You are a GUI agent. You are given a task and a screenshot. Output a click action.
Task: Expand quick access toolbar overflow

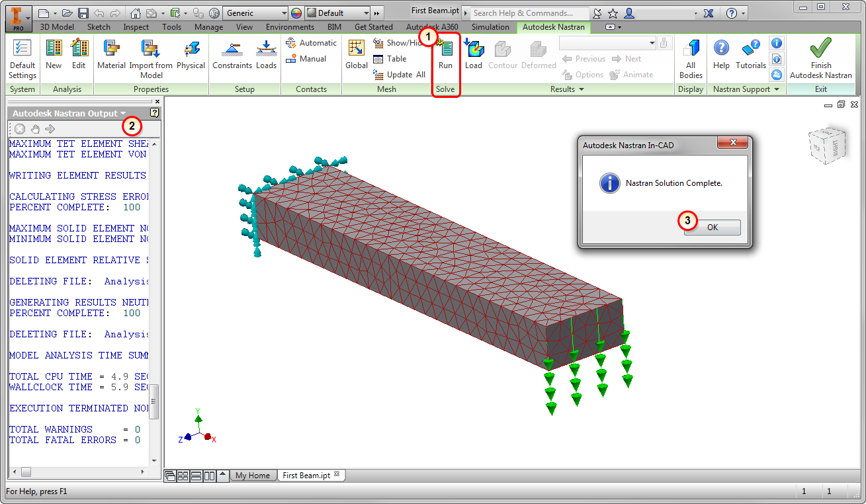pyautogui.click(x=377, y=13)
